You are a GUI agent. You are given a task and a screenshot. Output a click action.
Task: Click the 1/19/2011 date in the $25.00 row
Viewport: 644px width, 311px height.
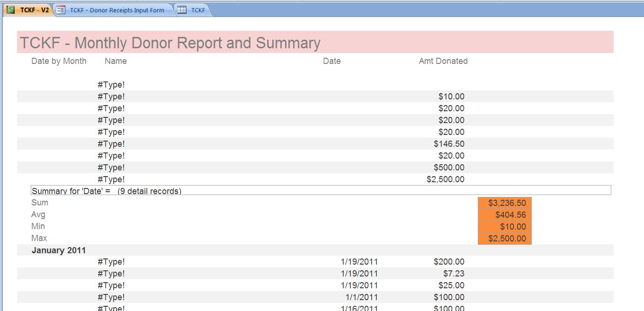click(359, 285)
